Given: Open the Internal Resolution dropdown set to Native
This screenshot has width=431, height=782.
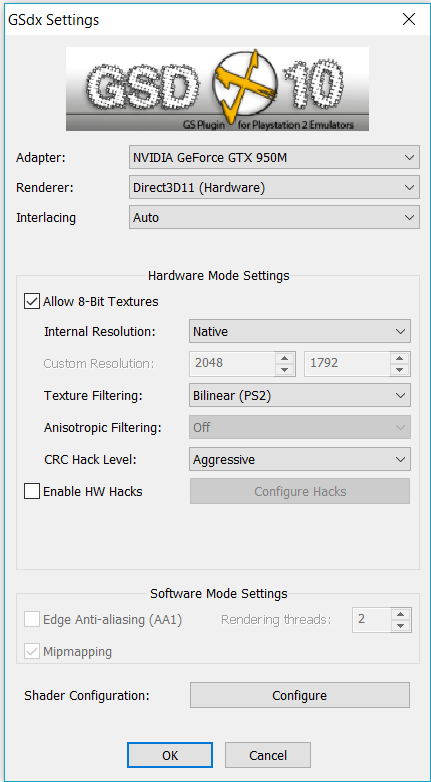Looking at the screenshot, I should point(300,331).
